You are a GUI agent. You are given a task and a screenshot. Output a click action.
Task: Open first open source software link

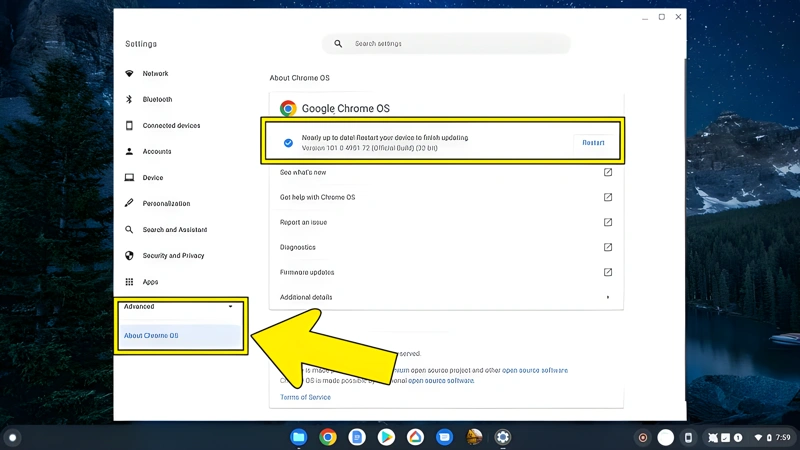click(535, 370)
